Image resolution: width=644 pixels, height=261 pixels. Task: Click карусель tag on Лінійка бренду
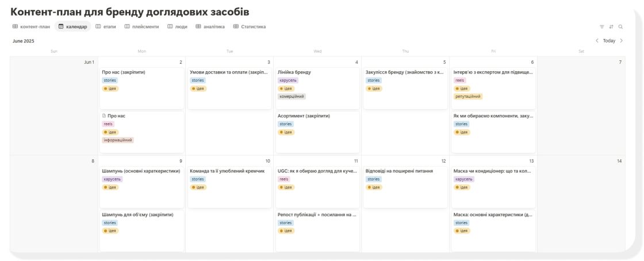pos(288,80)
